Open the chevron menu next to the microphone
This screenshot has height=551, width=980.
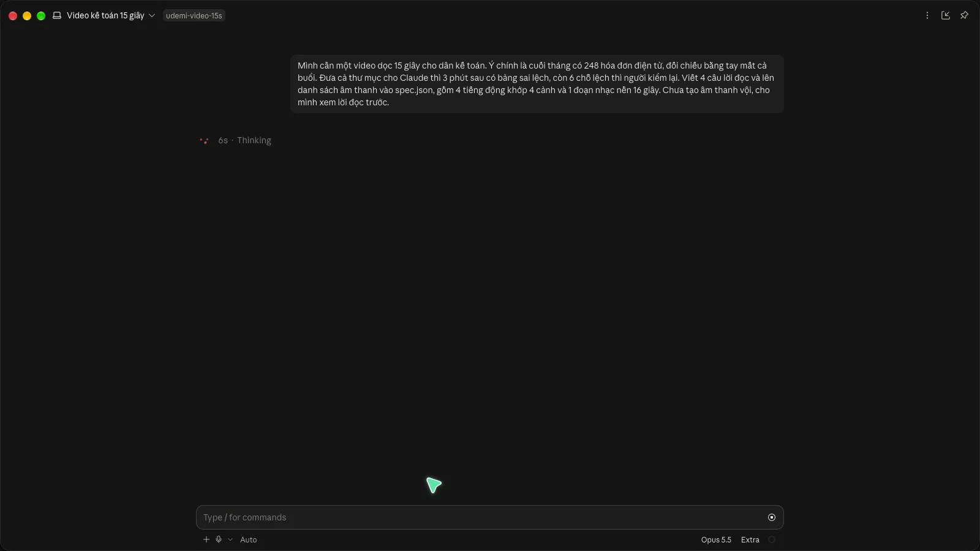[x=230, y=539]
